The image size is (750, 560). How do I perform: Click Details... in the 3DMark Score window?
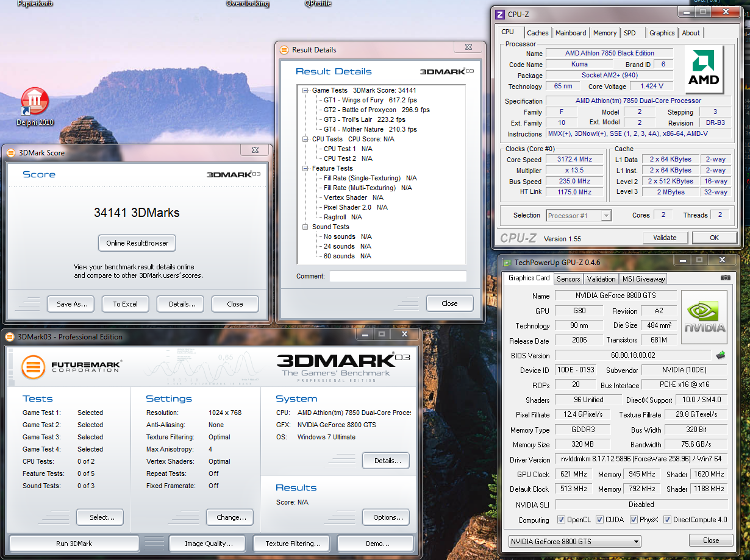click(180, 304)
